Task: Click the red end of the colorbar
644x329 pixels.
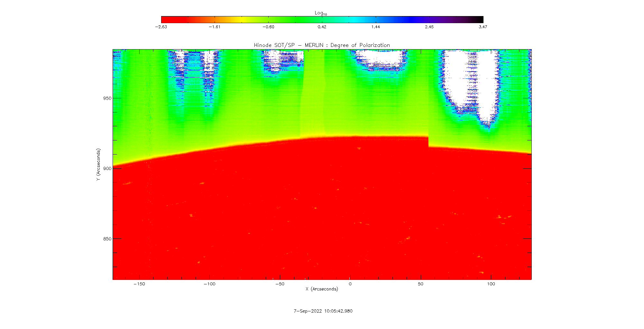Action: (x=167, y=20)
